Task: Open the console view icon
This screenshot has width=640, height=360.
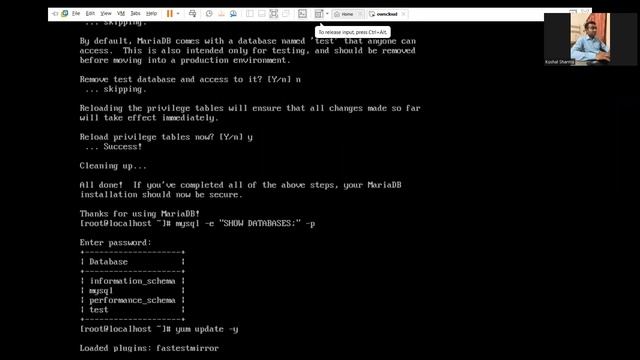Action: [302, 13]
